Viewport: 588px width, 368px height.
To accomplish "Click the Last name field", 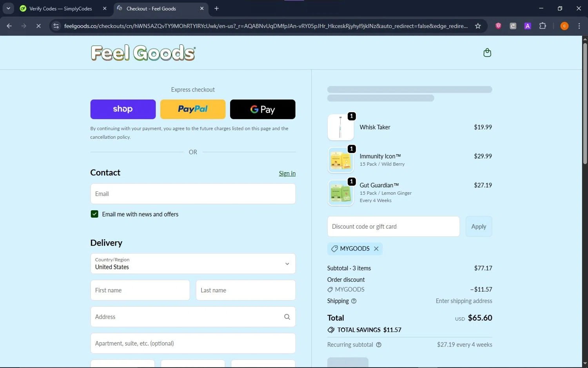I will [x=246, y=290].
